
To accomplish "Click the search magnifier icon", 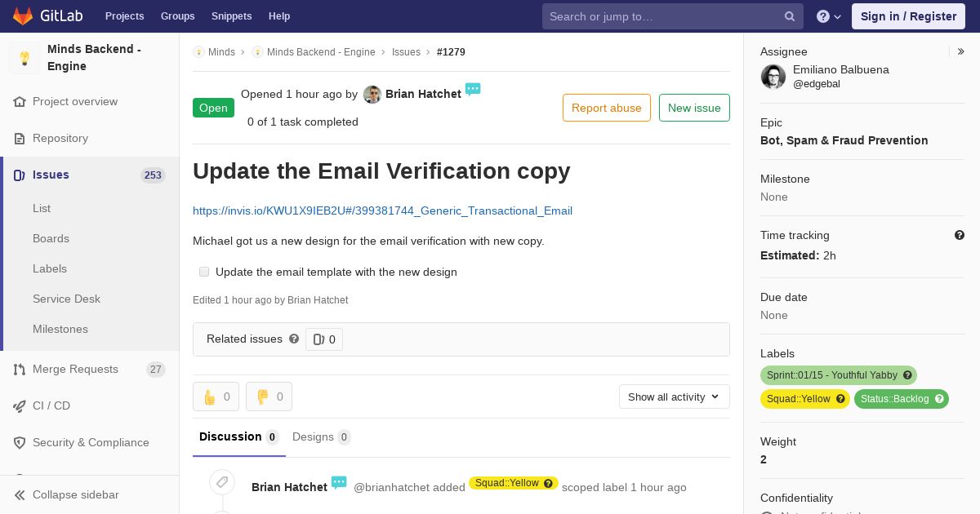I will (x=790, y=16).
